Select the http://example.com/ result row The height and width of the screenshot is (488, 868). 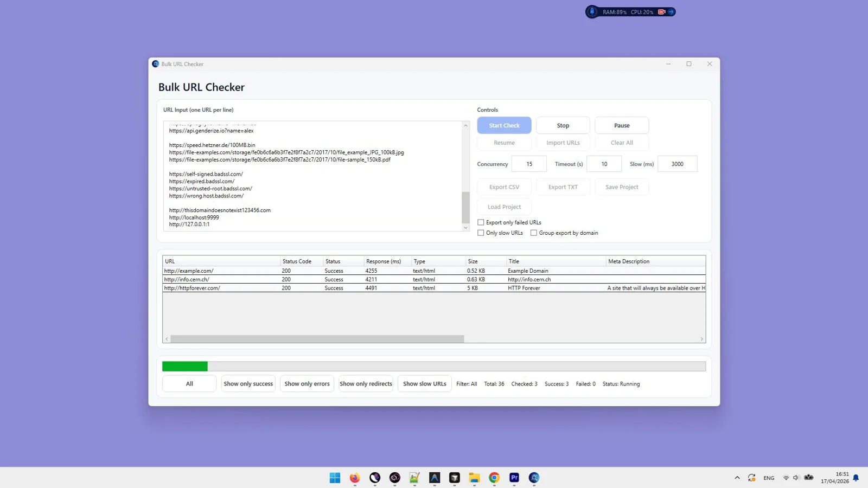click(434, 271)
